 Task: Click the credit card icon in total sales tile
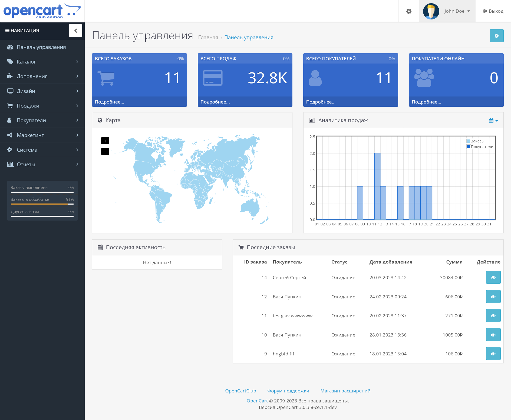point(213,78)
